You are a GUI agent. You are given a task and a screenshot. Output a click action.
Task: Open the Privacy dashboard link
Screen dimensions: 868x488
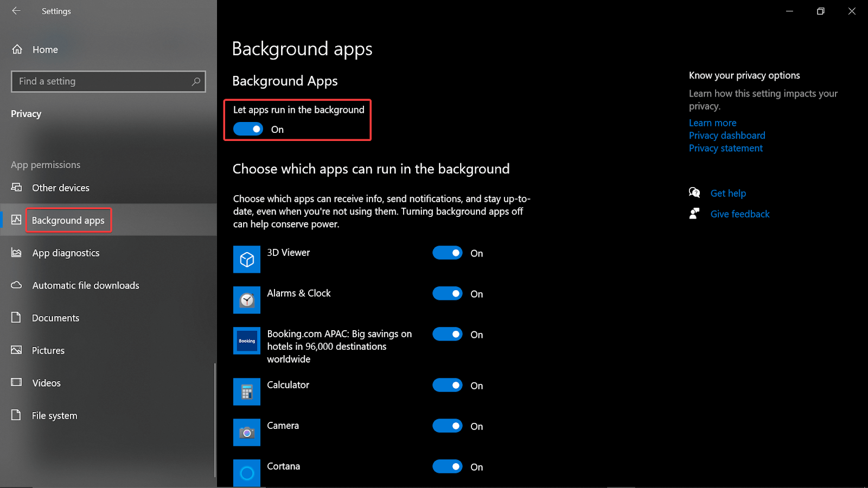pyautogui.click(x=726, y=136)
